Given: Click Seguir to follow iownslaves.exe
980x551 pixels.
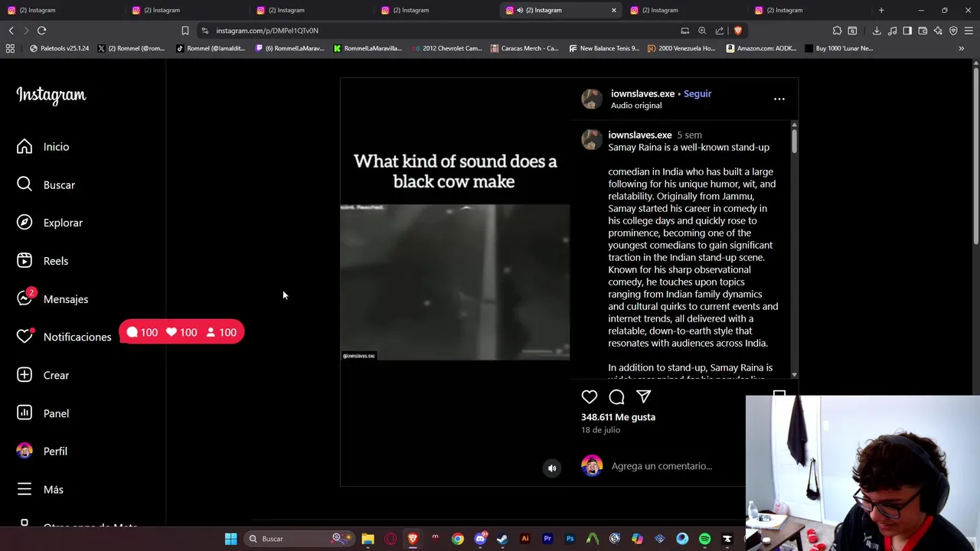Looking at the screenshot, I should pyautogui.click(x=697, y=93).
